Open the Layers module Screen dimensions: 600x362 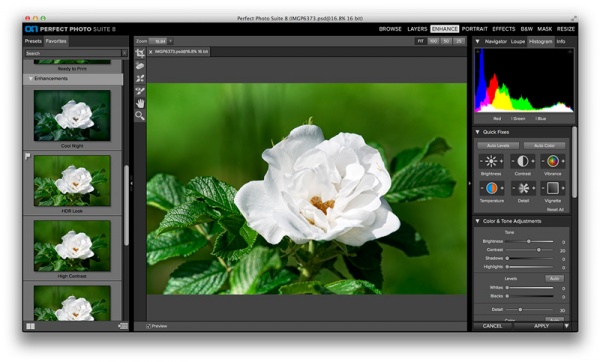(x=417, y=29)
